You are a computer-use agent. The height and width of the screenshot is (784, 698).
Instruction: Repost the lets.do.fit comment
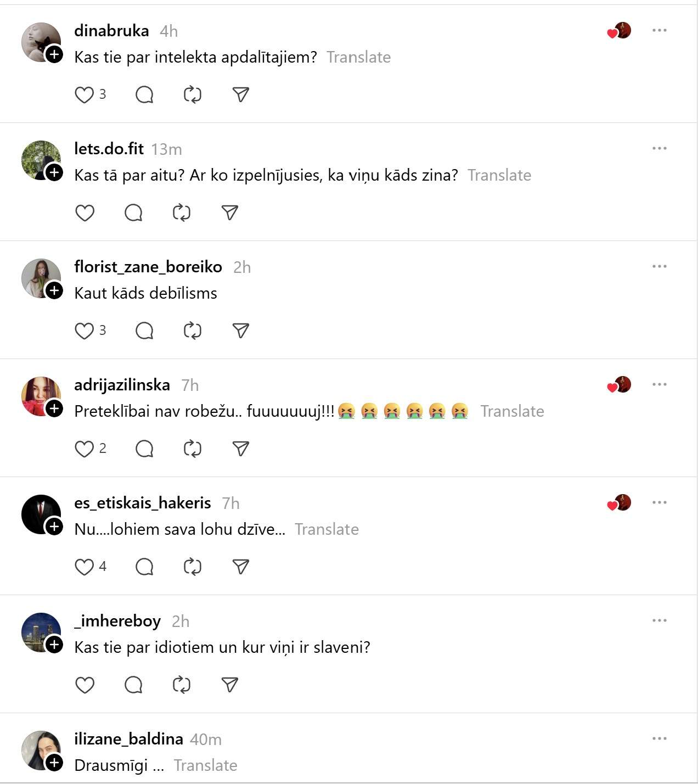click(182, 213)
